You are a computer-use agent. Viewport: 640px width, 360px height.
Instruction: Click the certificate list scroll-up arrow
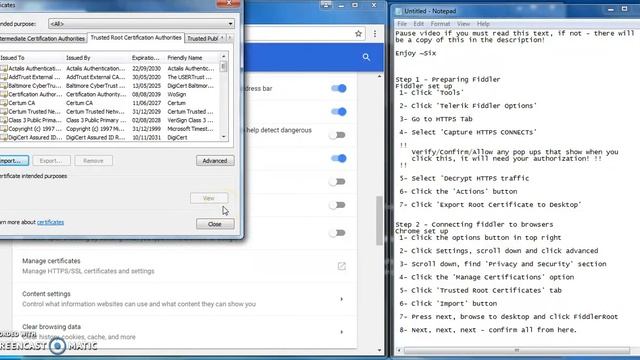(x=224, y=56)
